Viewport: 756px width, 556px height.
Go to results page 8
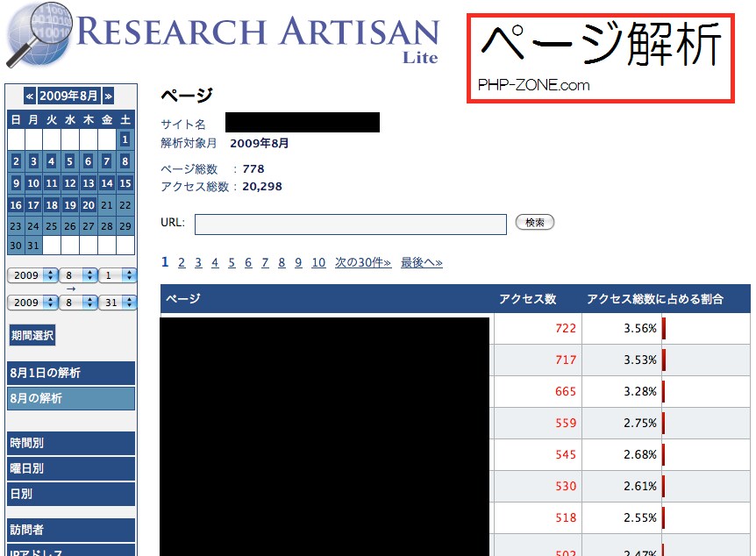(282, 263)
